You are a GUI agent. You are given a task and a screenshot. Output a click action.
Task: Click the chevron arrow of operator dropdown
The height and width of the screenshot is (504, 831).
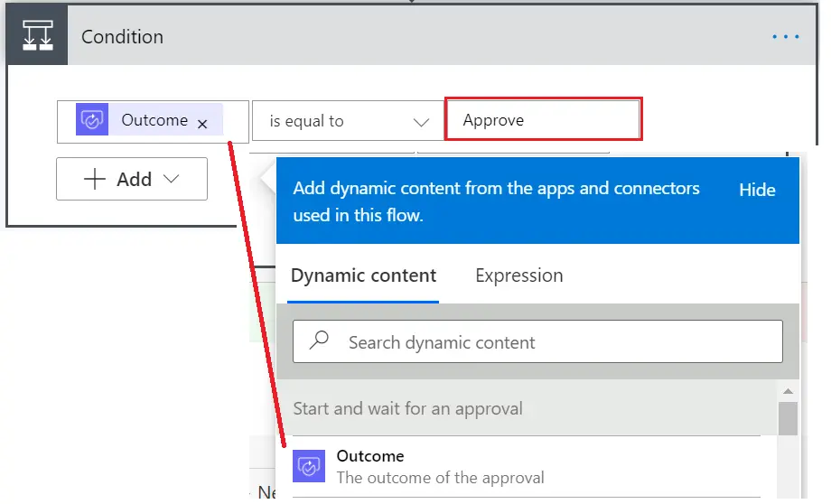pyautogui.click(x=420, y=121)
